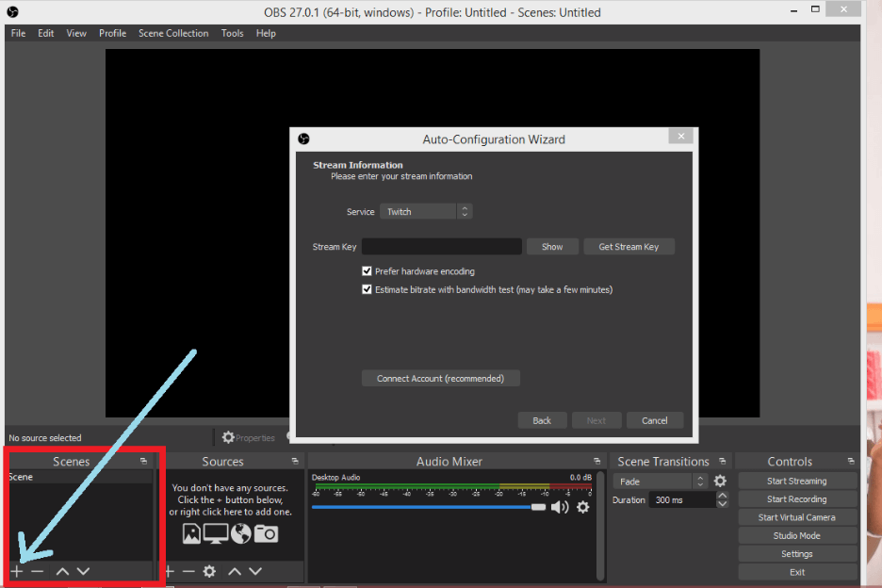
Task: Click Next in the wizard
Action: point(596,420)
